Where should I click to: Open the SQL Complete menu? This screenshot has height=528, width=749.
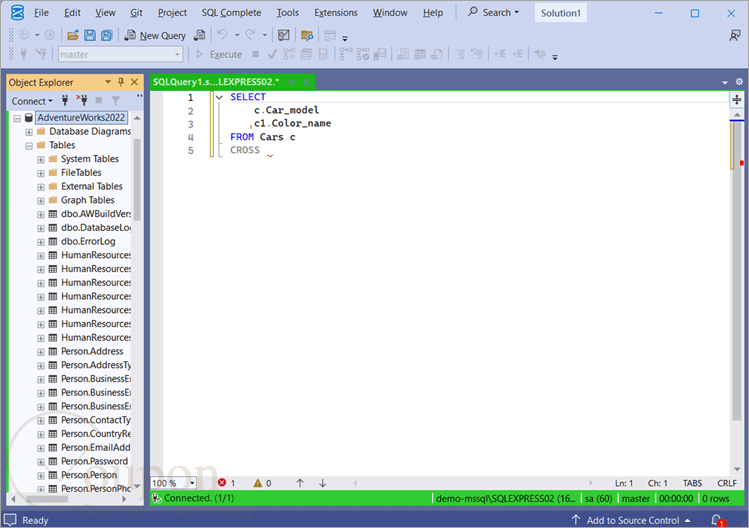(231, 13)
